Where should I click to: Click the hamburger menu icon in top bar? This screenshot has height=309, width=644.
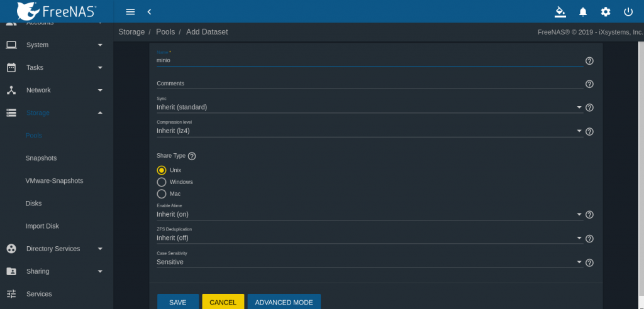pyautogui.click(x=130, y=12)
